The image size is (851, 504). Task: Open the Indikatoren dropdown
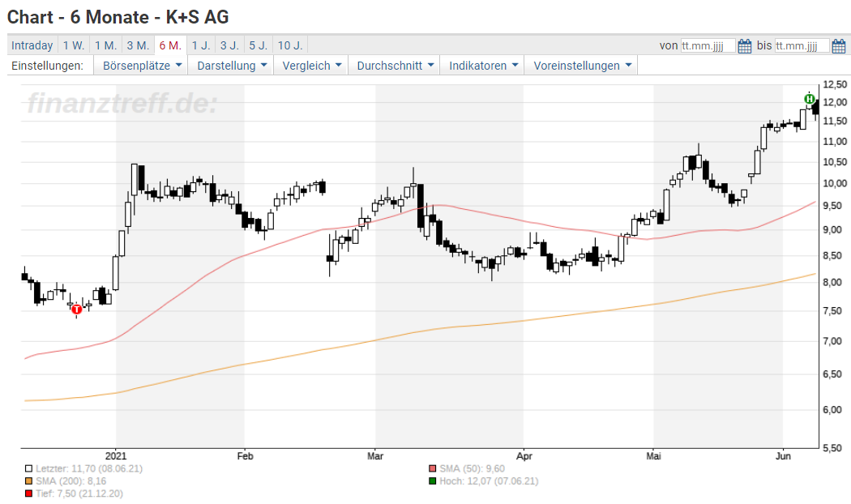pos(483,66)
